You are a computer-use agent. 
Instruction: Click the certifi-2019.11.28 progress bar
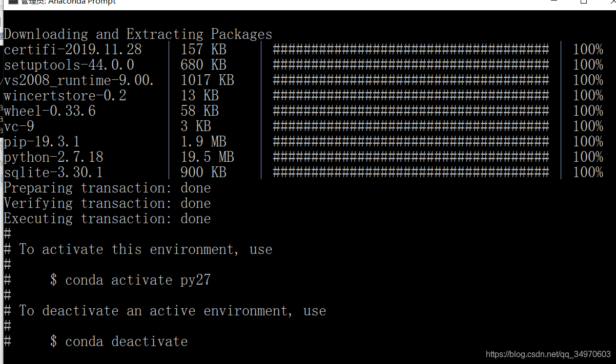[410, 50]
